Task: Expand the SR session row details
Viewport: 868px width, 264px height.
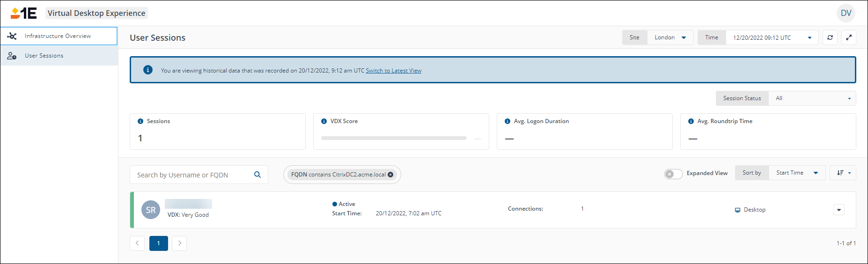Action: (x=839, y=210)
